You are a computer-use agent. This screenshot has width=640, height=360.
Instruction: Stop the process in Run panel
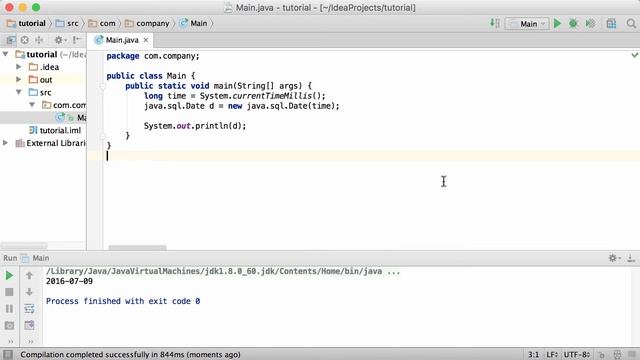(9, 292)
